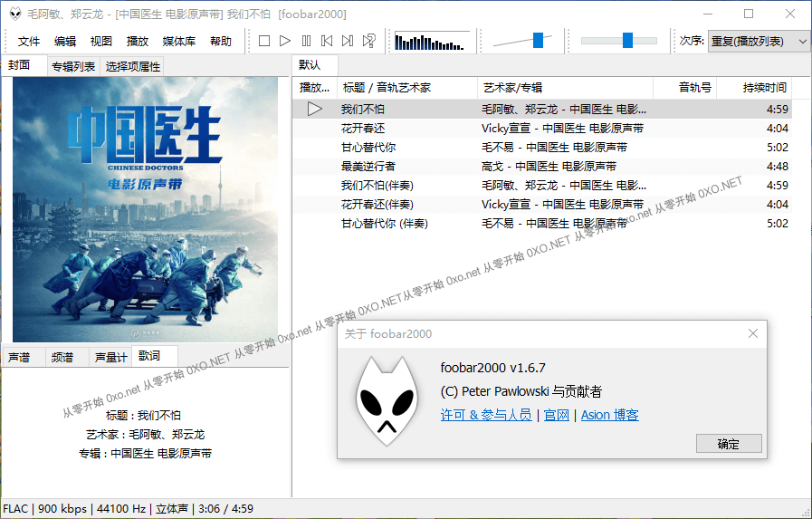Open the 帮助 menu

click(x=221, y=41)
